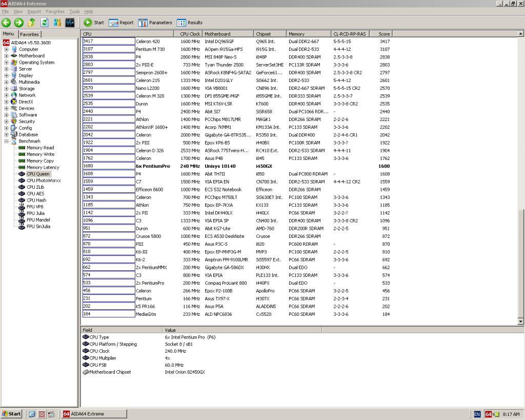The image size is (525, 420).
Task: Open the Report wizard from the toolbar
Action: (x=114, y=23)
